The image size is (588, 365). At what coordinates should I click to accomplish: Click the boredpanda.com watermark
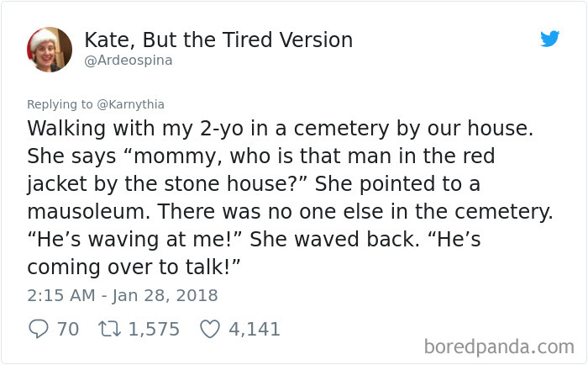pos(498,346)
